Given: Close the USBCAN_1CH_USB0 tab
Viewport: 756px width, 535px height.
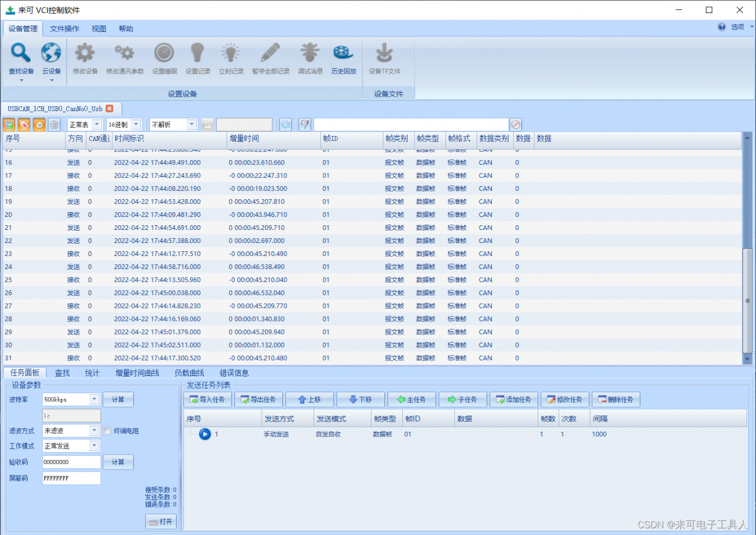Looking at the screenshot, I should (109, 109).
